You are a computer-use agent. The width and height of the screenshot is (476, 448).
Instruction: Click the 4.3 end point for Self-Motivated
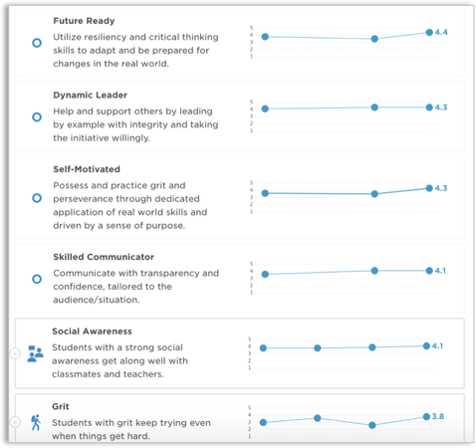pyautogui.click(x=429, y=188)
